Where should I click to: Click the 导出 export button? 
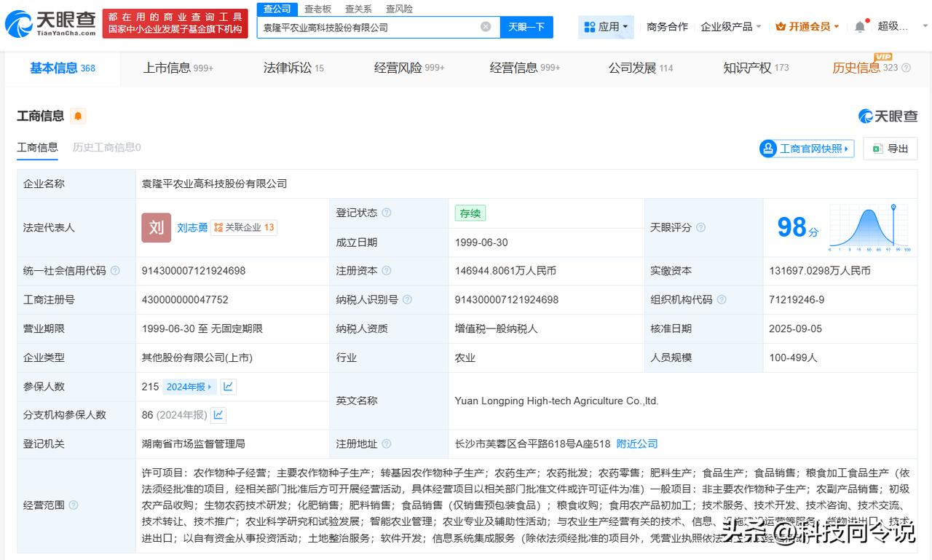point(890,149)
